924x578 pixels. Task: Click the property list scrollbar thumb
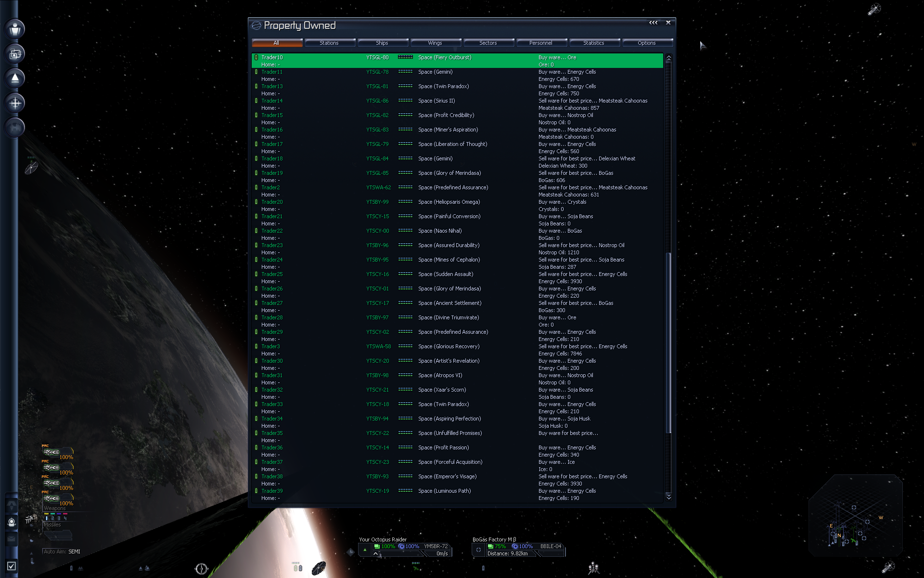[668, 343]
